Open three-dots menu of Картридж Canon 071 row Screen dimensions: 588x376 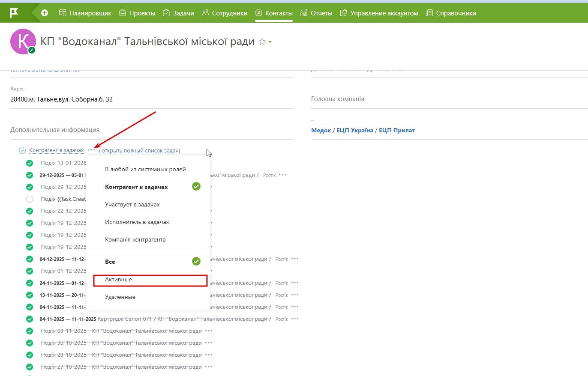pos(295,319)
